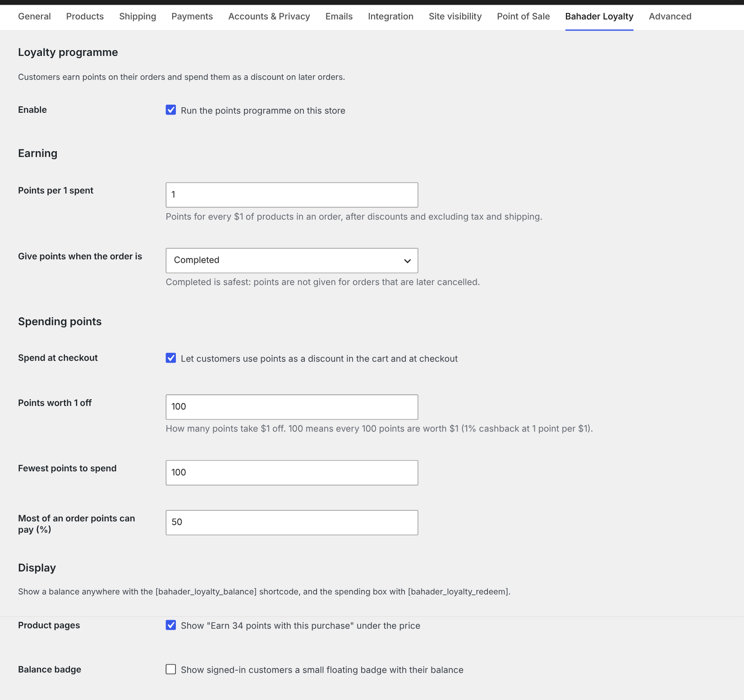This screenshot has height=700, width=744.
Task: Click the "Points for every $1 of products" help text
Action: click(x=354, y=216)
